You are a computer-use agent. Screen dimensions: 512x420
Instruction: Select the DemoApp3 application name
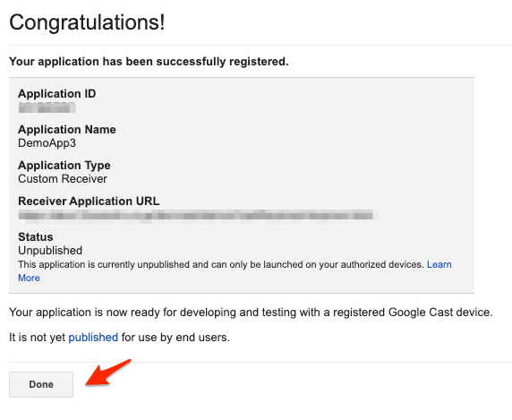point(47,143)
